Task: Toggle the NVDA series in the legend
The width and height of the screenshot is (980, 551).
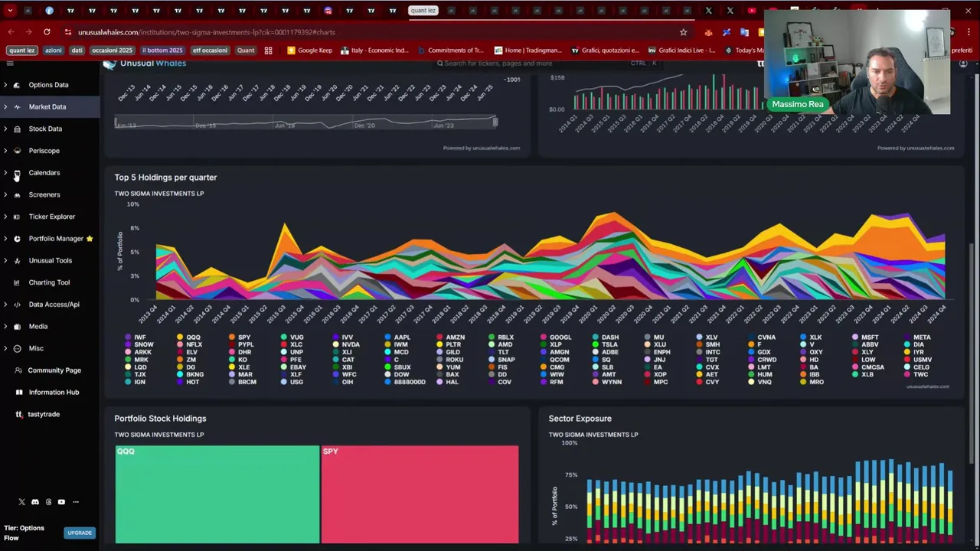Action: [345, 345]
